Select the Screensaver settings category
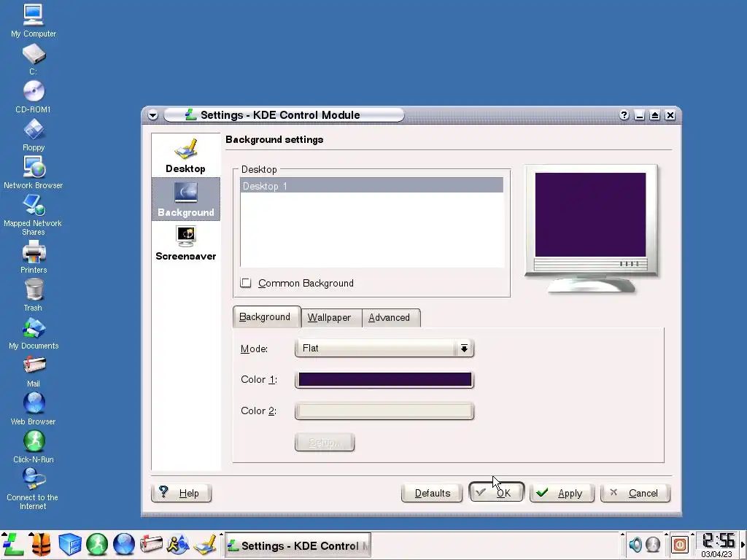 (186, 243)
